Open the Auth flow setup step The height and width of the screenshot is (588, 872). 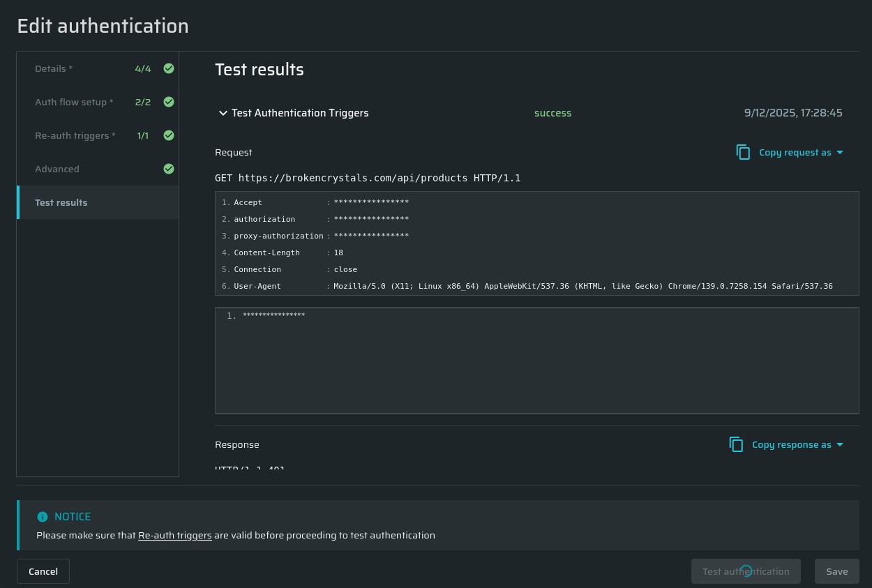point(98,102)
